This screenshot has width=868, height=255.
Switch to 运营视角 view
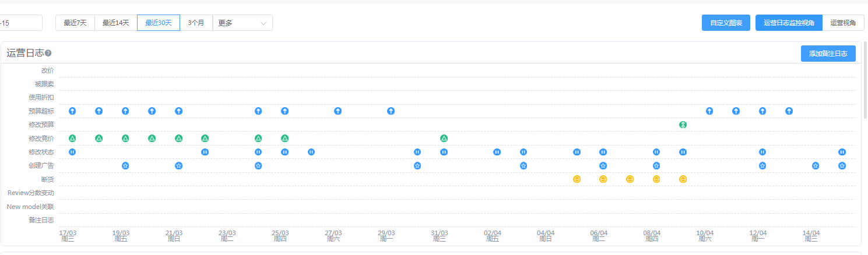(x=843, y=23)
